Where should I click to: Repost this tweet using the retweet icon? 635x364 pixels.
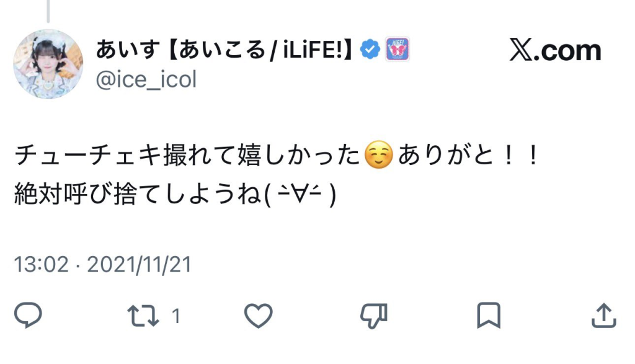point(142,316)
